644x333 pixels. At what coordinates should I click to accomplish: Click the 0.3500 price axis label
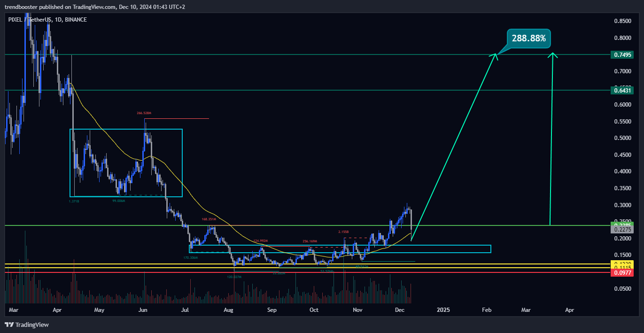point(622,188)
